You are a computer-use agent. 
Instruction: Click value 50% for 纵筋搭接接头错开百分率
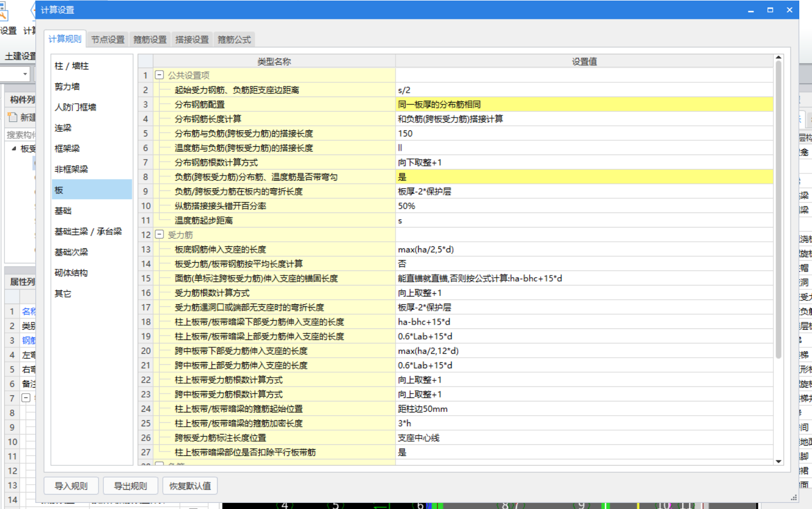[584, 206]
